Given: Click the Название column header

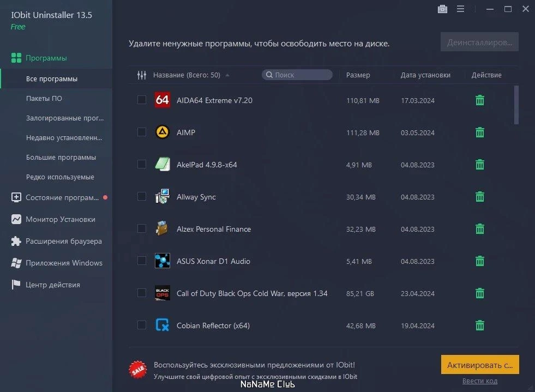Looking at the screenshot, I should click(187, 75).
